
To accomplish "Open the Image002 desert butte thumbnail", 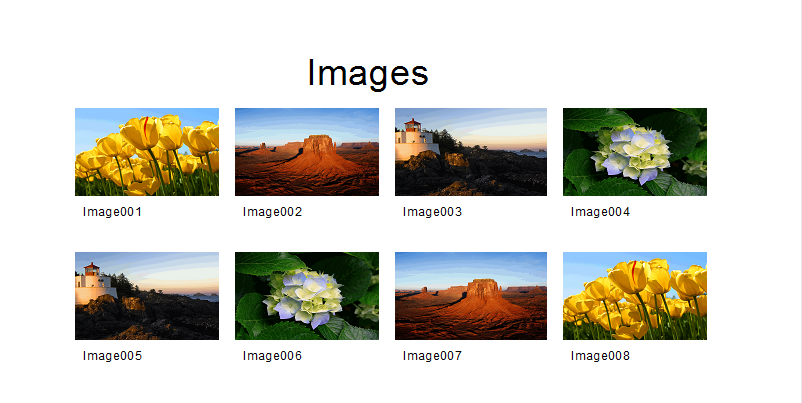I will (x=307, y=152).
